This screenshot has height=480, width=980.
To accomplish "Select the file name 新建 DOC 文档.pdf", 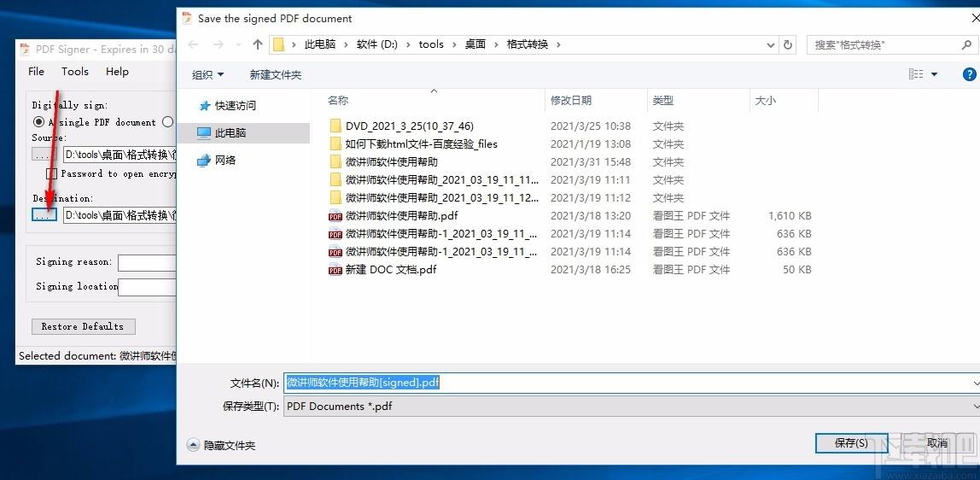I will pos(391,270).
